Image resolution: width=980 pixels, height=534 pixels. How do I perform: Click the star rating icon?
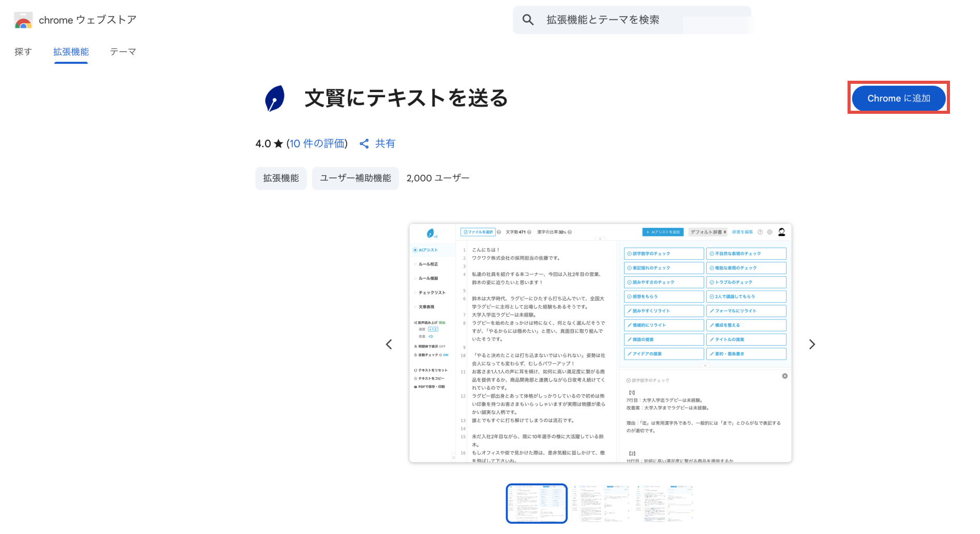278,144
